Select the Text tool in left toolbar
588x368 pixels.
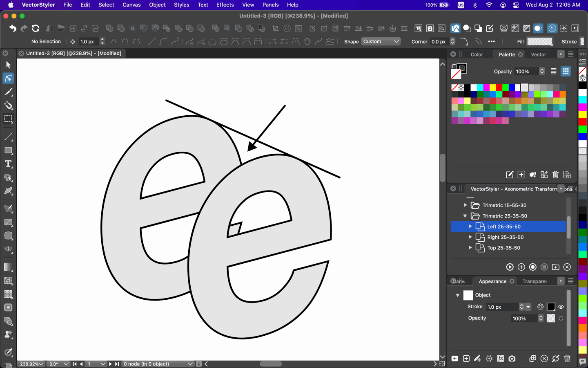(x=8, y=164)
